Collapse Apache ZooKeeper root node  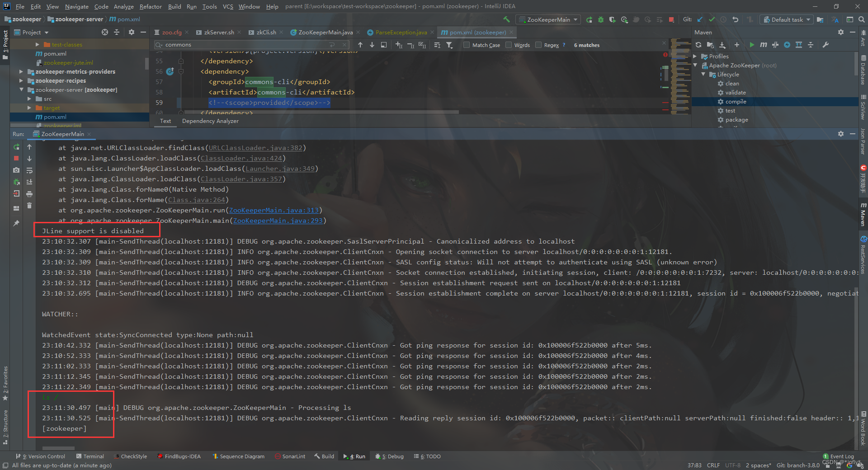click(x=695, y=65)
